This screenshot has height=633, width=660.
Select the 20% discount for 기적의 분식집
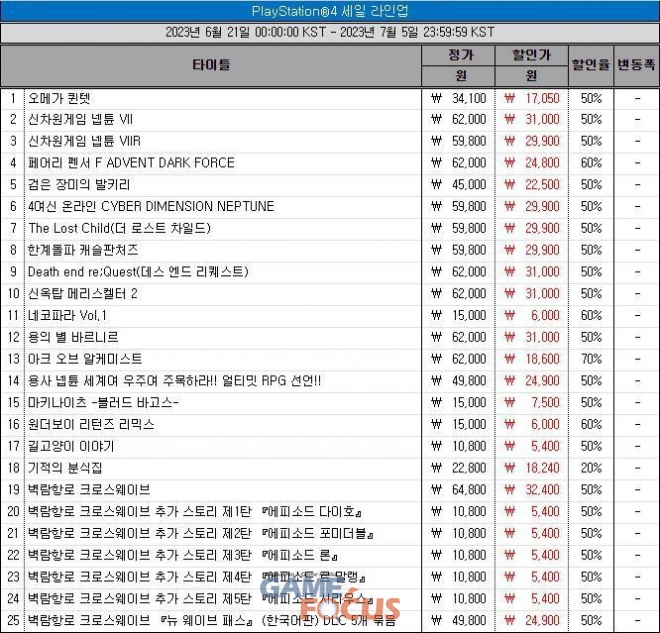tap(591, 468)
